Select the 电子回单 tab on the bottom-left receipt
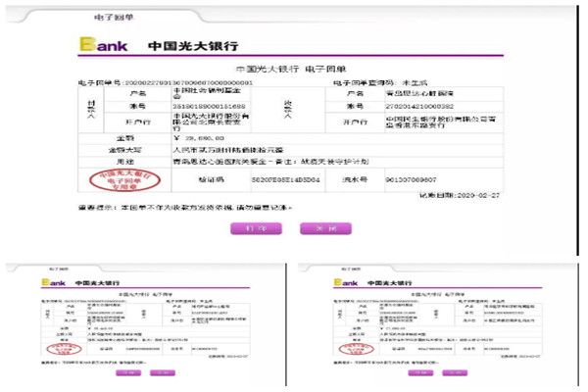The image size is (588, 392). point(59,269)
